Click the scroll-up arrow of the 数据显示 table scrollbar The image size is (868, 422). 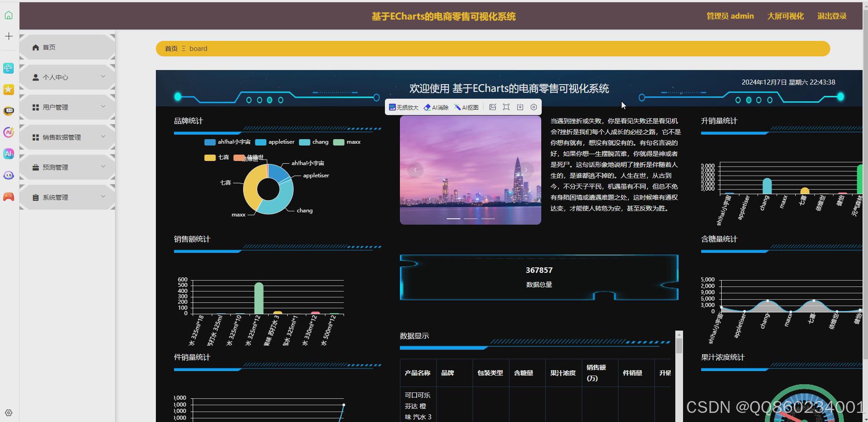point(679,334)
